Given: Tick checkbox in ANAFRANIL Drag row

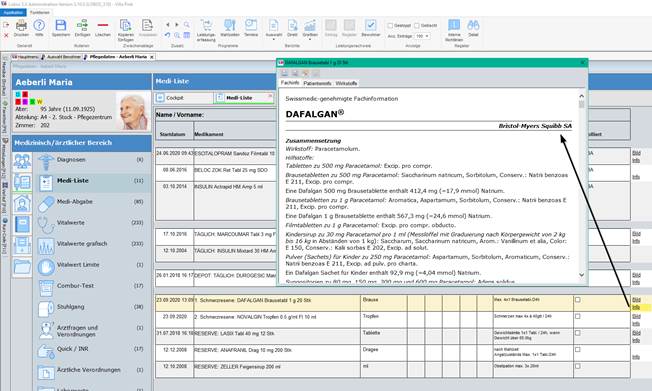Looking at the screenshot, I should [x=578, y=349].
